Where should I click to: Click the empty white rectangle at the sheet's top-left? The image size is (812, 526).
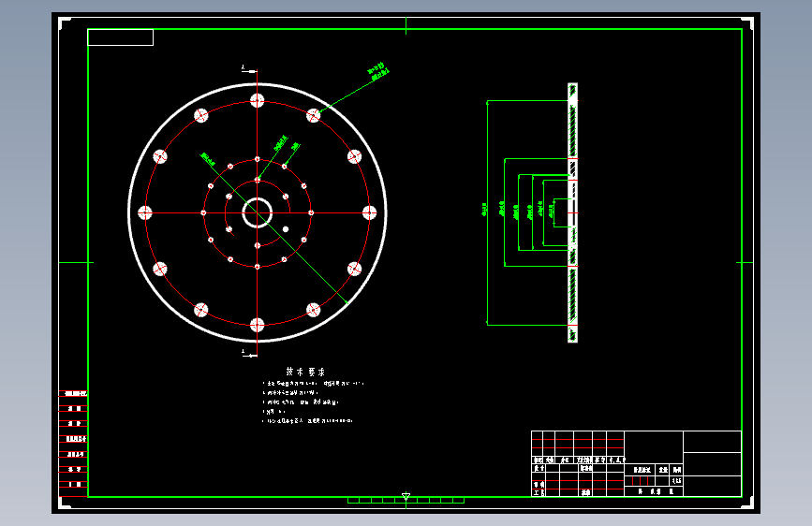click(x=121, y=37)
